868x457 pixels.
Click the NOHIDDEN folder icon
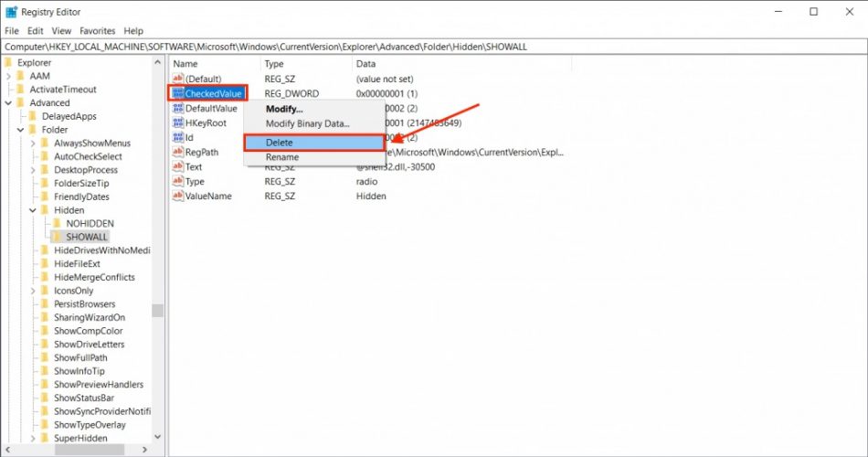[x=57, y=223]
